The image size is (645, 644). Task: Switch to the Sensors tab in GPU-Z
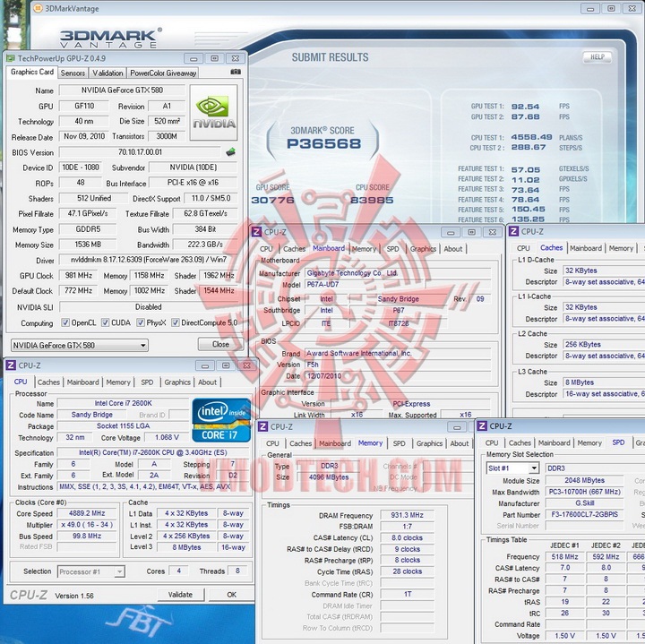click(x=73, y=73)
